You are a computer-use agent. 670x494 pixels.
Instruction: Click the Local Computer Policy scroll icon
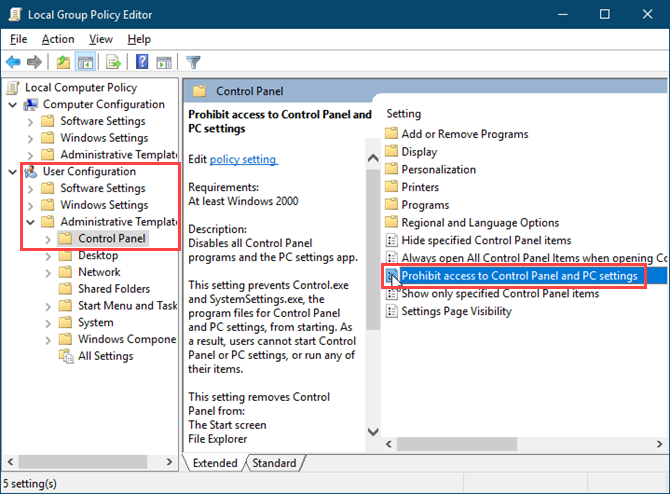pos(13,88)
